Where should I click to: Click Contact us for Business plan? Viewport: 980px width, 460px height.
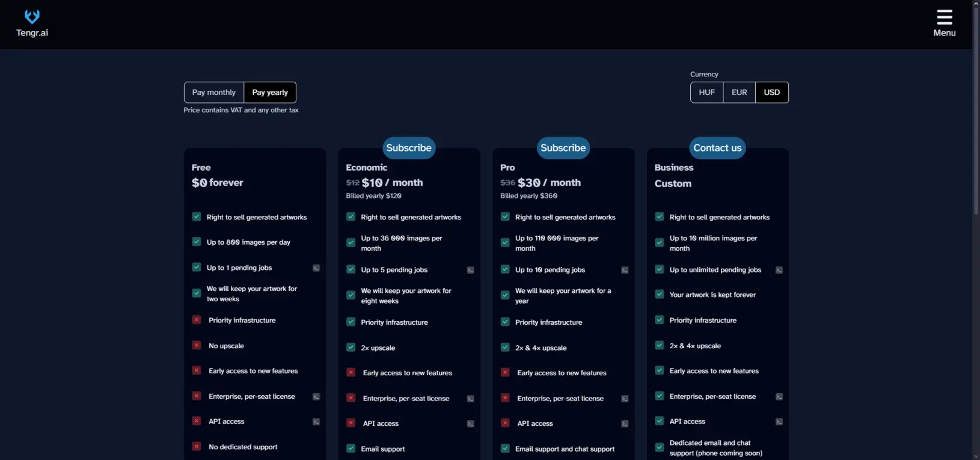pyautogui.click(x=717, y=148)
